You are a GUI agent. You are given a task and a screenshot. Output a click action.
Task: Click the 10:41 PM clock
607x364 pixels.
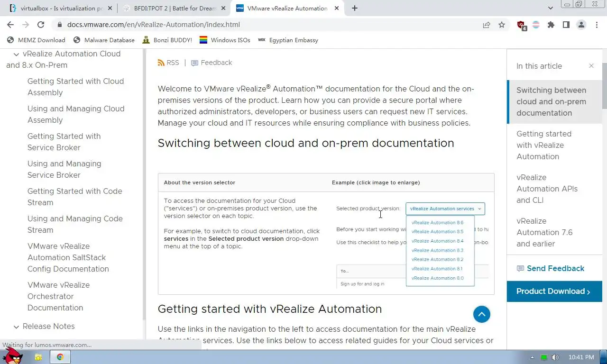581,357
